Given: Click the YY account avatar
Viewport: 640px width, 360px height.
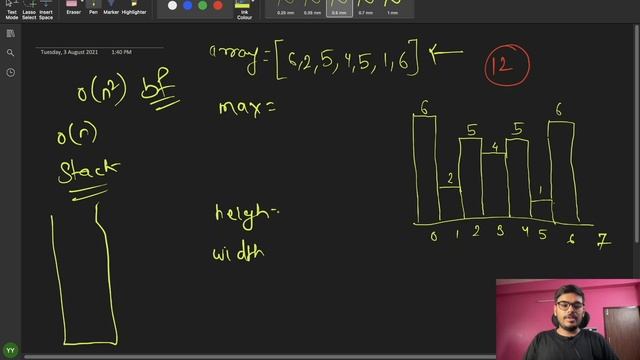Looking at the screenshot, I should pyautogui.click(x=11, y=350).
